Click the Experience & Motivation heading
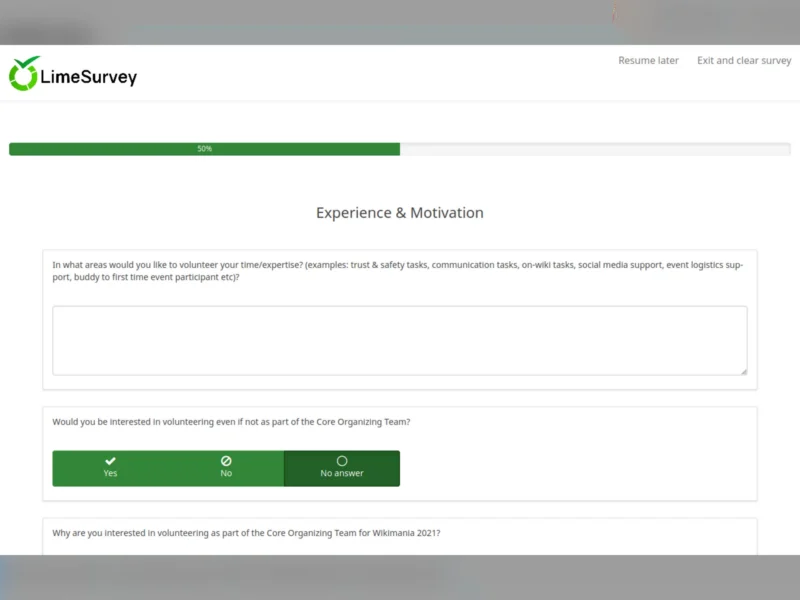Screen dimensions: 800x600 click(x=400, y=213)
